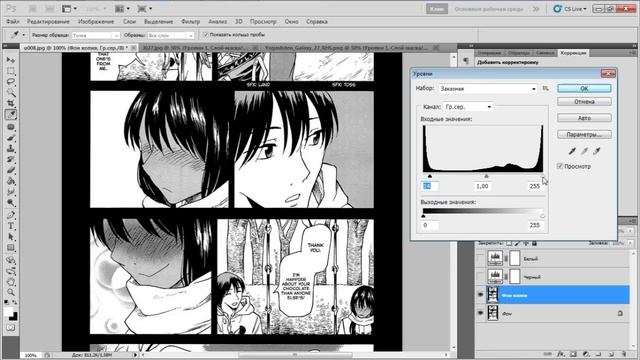Open Размер образца dropdown

tap(96, 36)
